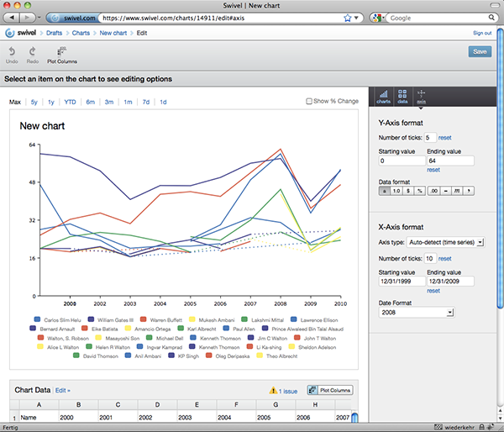
Task: Toggle the .00 decimals format button
Action: tap(433, 191)
